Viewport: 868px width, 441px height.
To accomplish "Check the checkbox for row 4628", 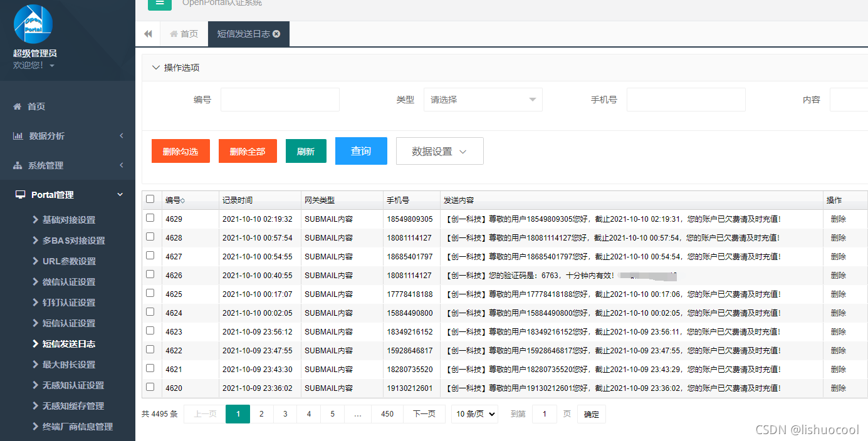I will [150, 237].
